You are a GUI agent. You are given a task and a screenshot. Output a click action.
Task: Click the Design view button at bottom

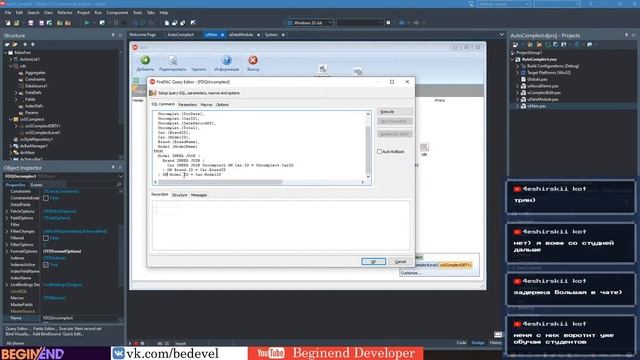[478, 343]
